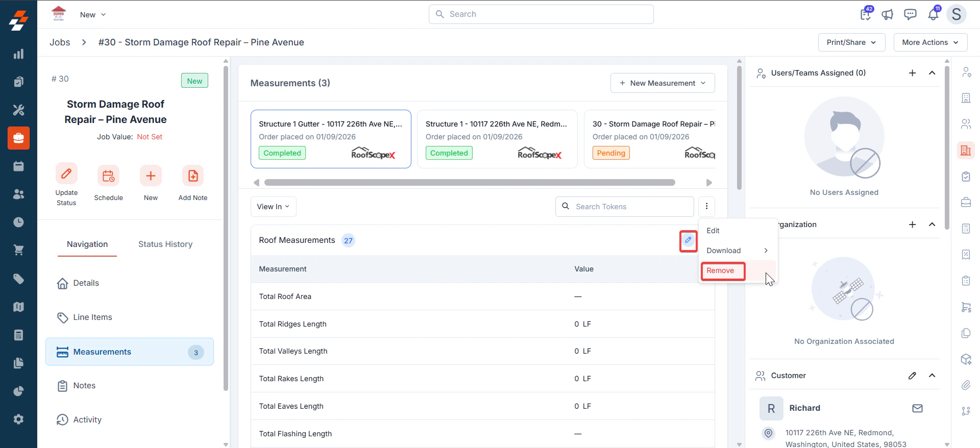This screenshot has width=980, height=448.
Task: Open the More Actions dropdown
Action: (x=930, y=42)
